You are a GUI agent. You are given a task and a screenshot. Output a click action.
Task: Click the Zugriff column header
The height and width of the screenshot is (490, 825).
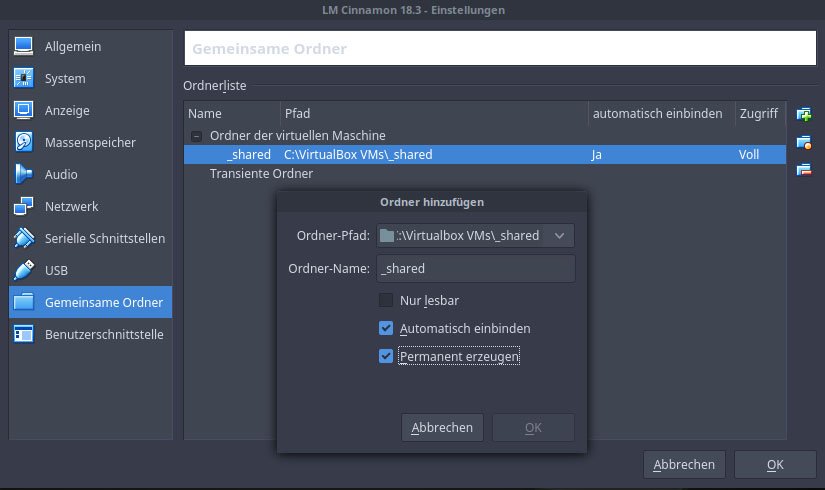(x=760, y=114)
